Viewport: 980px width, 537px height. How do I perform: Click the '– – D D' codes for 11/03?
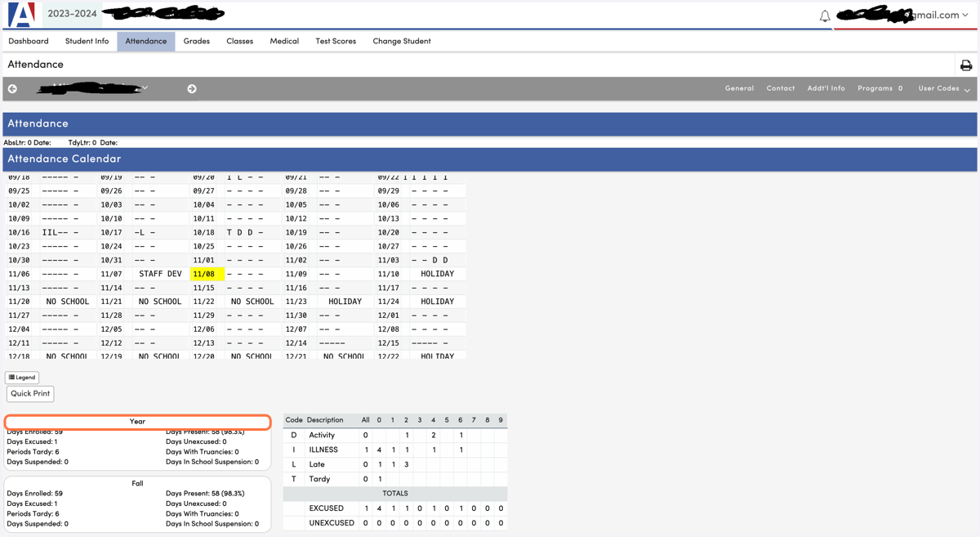(x=430, y=260)
